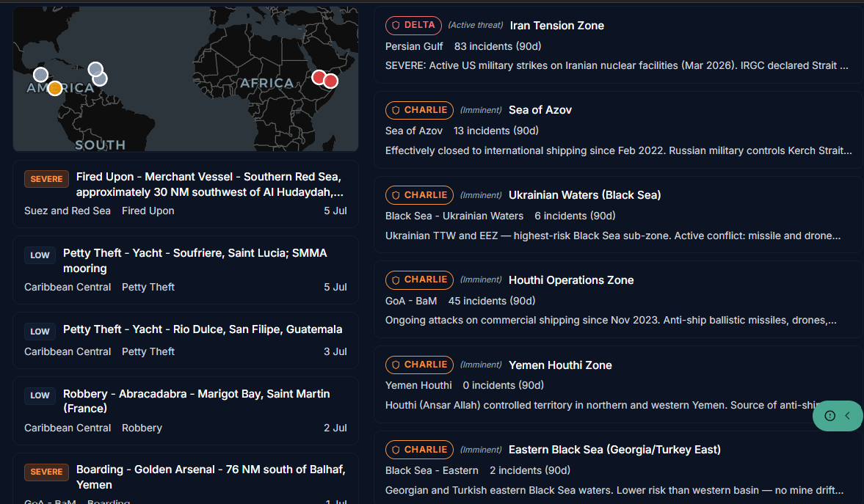Open the Eastern Black Sea (Georgia/Turkey East) zone
The height and width of the screenshot is (504, 864).
618,470
